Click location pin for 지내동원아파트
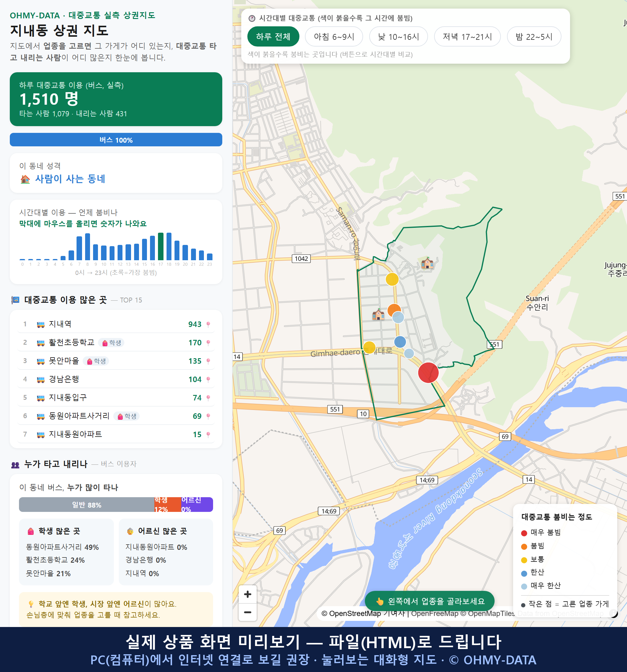The image size is (627, 672). (208, 434)
